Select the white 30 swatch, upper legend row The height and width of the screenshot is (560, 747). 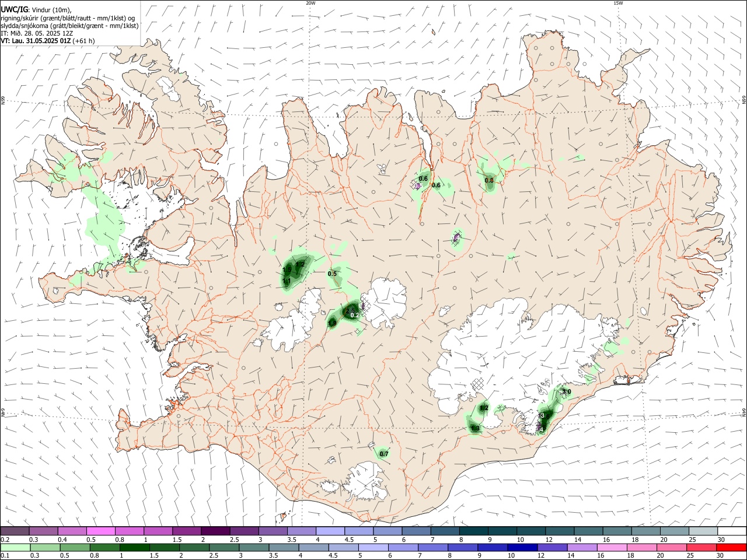[732, 531]
